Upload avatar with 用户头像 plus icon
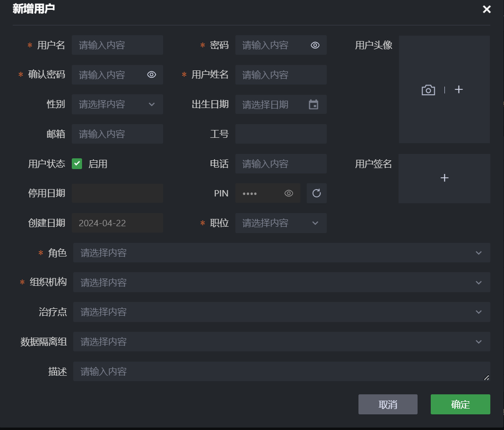504x430 pixels. click(459, 89)
